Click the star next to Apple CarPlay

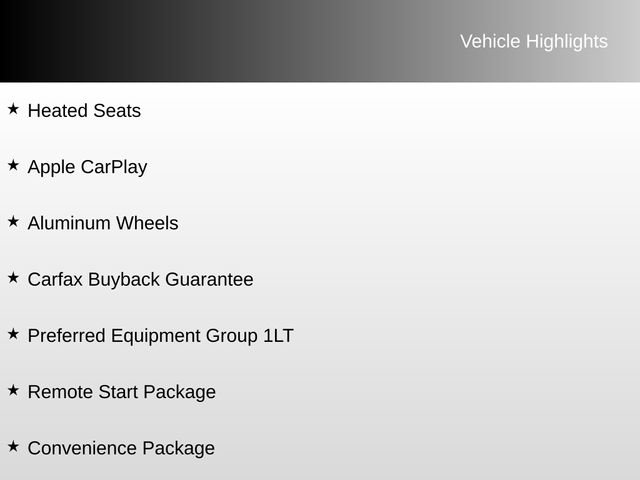point(13,164)
